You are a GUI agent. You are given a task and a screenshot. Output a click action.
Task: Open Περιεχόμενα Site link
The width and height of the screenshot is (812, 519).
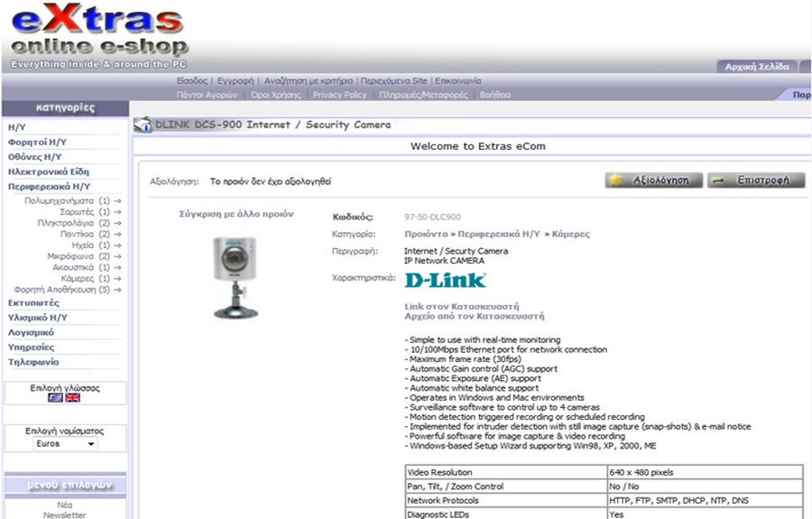click(393, 81)
